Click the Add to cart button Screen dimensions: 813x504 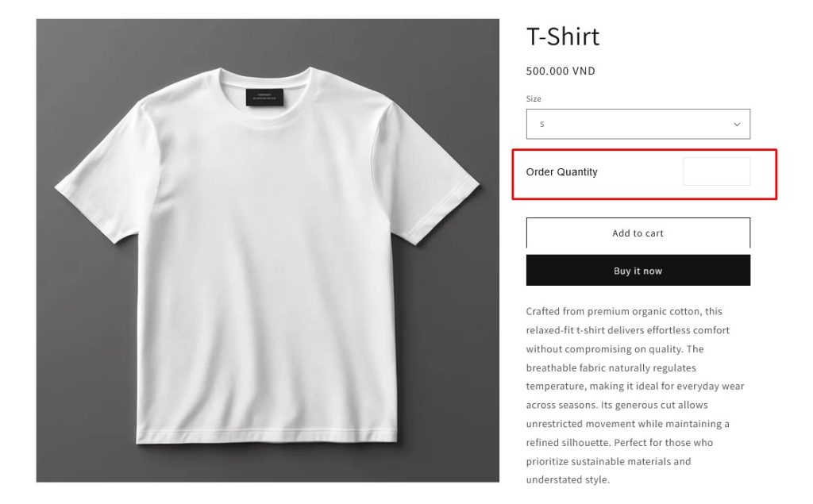[x=638, y=233]
